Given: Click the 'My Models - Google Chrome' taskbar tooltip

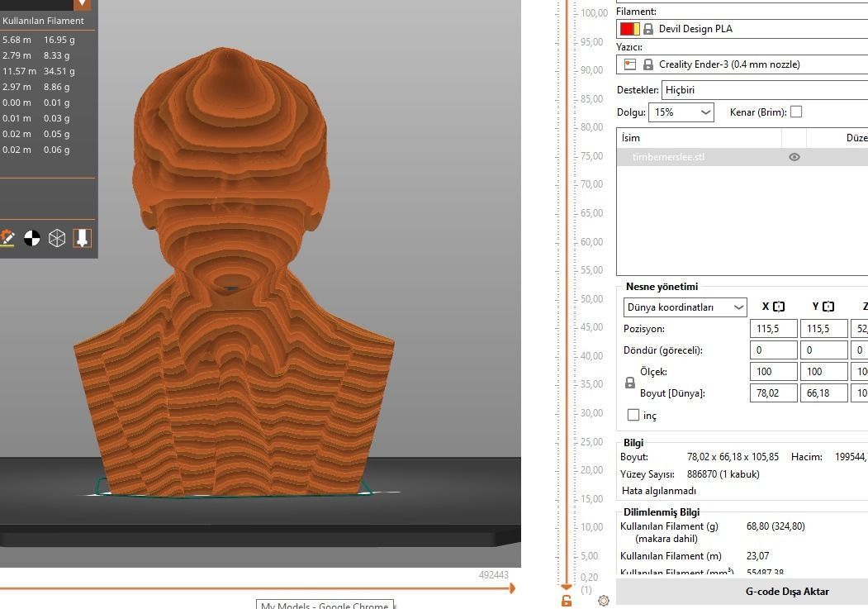Looking at the screenshot, I should (325, 605).
